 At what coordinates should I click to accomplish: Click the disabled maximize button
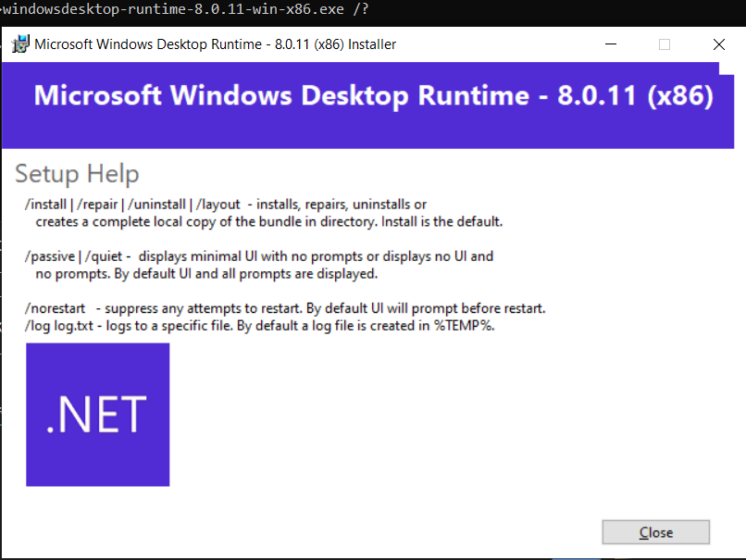click(665, 44)
